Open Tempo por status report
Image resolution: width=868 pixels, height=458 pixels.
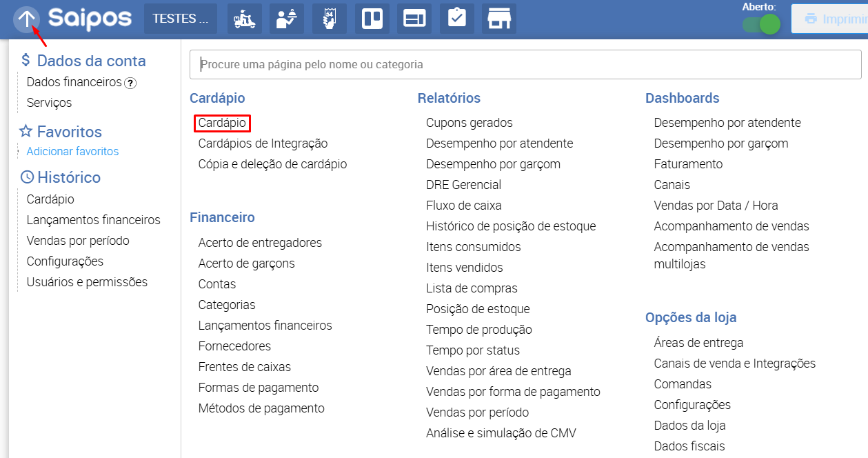[473, 350]
